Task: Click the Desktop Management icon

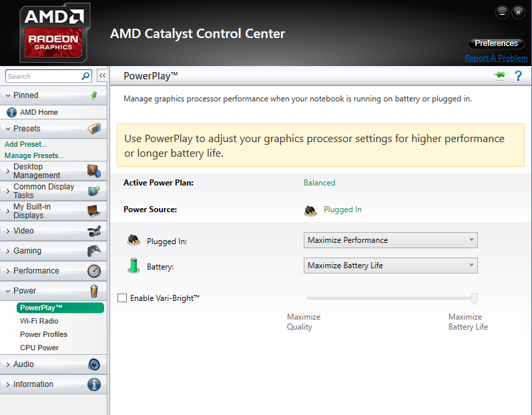Action: pos(94,171)
